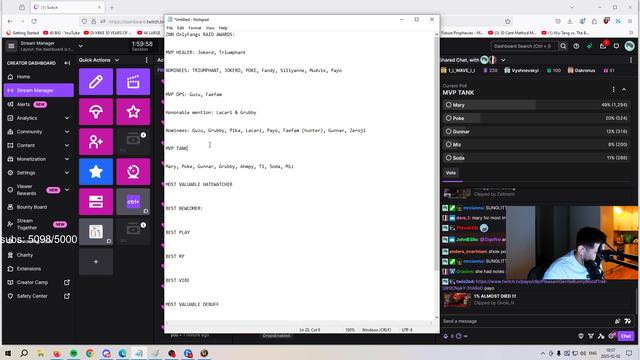Vote for Poke in MVP TANK poll
640x360 pixels.
coord(536,118)
